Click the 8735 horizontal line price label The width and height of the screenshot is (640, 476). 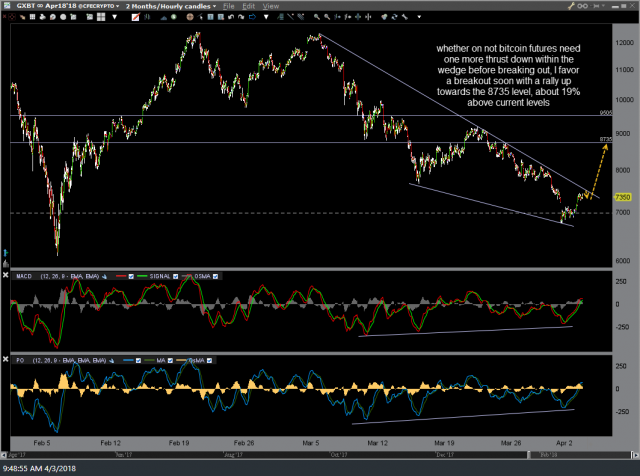pyautogui.click(x=606, y=139)
